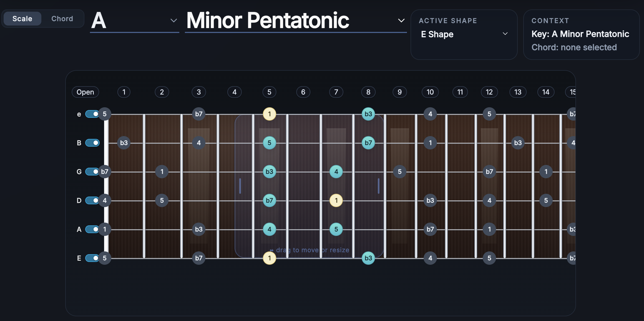Select b3 note on high e string fret 8

click(368, 114)
